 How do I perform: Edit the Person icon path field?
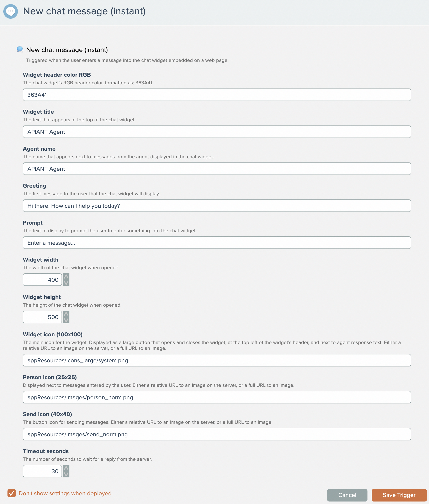[217, 397]
